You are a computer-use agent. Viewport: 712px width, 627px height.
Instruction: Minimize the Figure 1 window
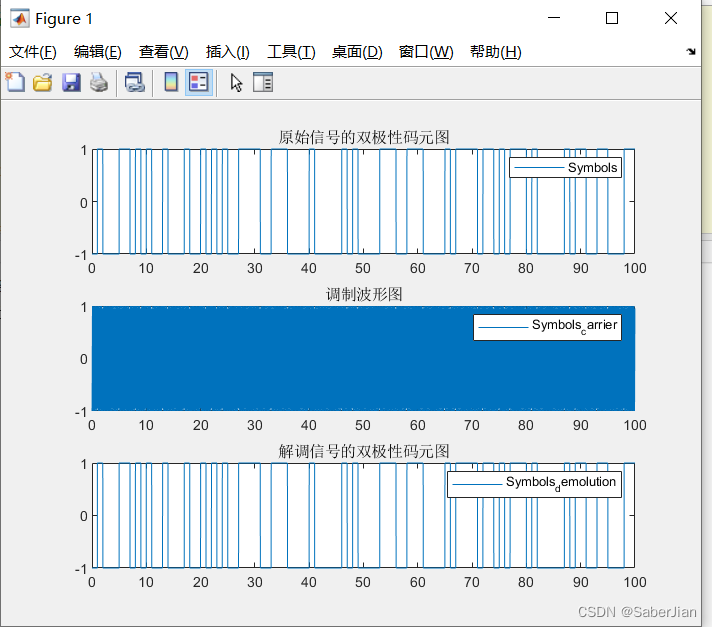pos(554,18)
